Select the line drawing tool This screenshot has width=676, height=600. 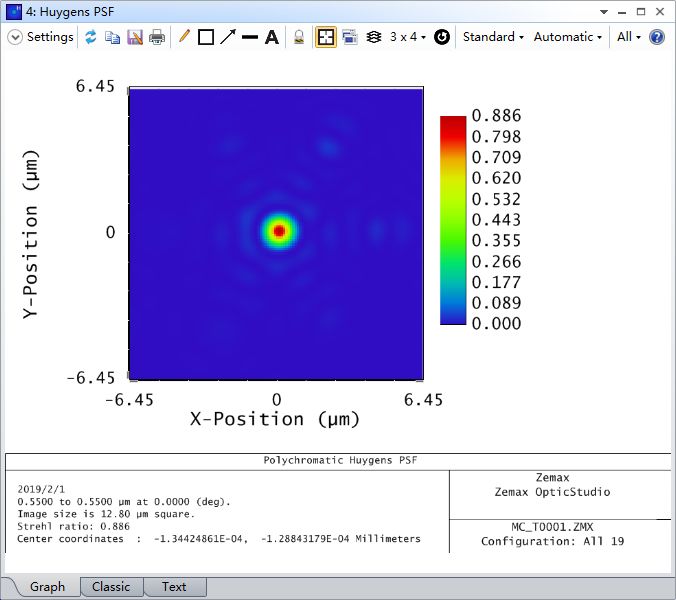pos(250,37)
